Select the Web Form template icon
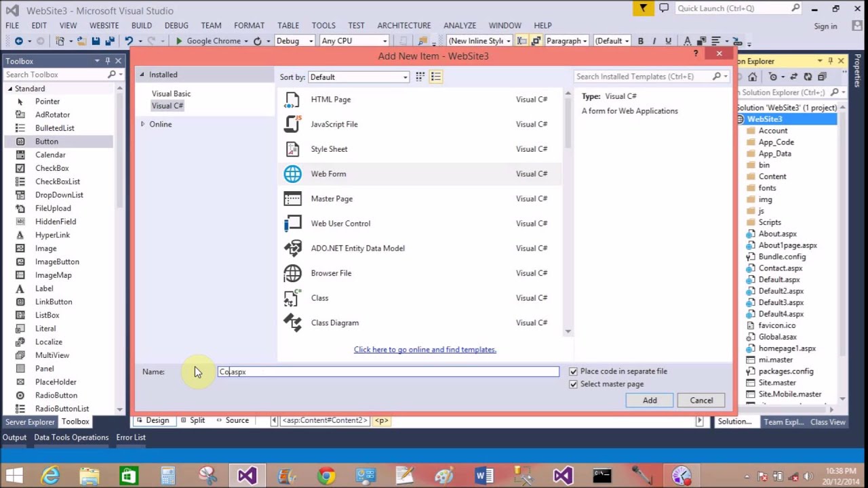 point(292,174)
